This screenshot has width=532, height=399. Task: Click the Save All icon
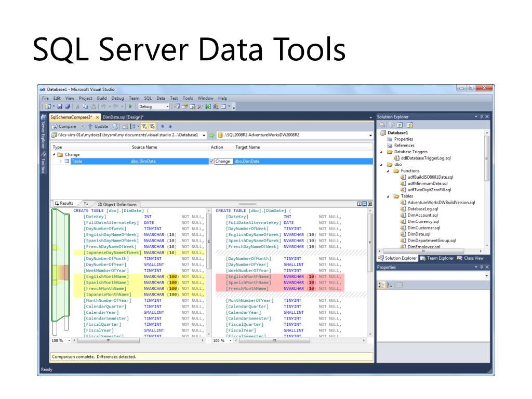68,107
